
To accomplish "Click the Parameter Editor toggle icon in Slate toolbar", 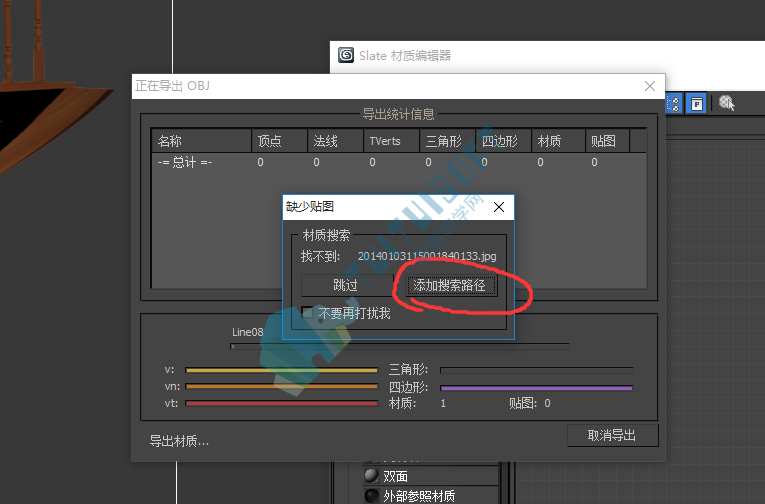I will pyautogui.click(x=696, y=104).
